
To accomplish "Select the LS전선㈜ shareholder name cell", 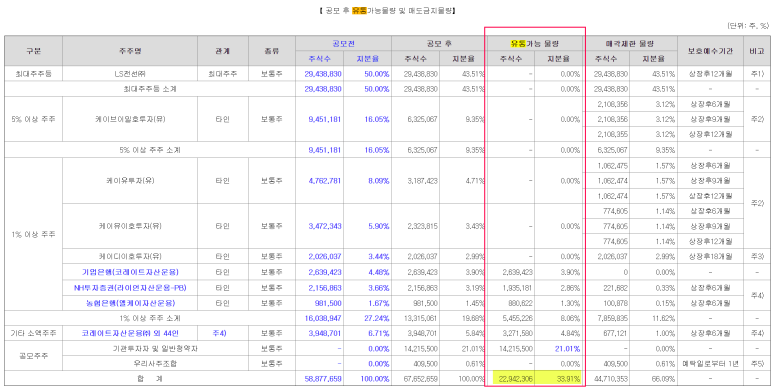I will point(130,74).
